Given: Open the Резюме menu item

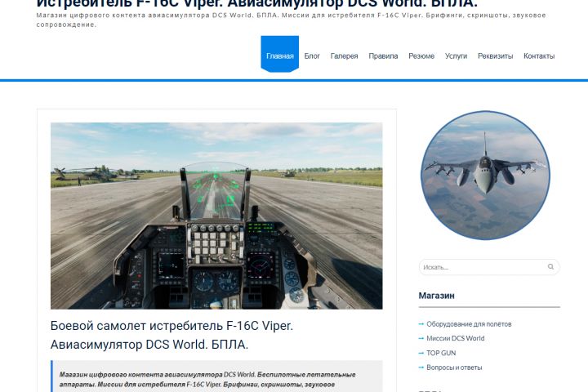Looking at the screenshot, I should coord(421,56).
